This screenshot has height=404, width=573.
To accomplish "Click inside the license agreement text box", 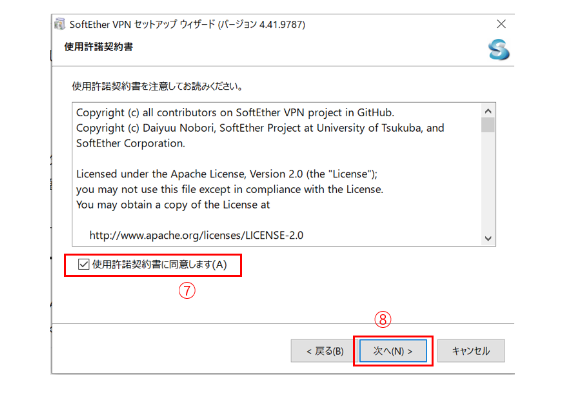I will (277, 174).
